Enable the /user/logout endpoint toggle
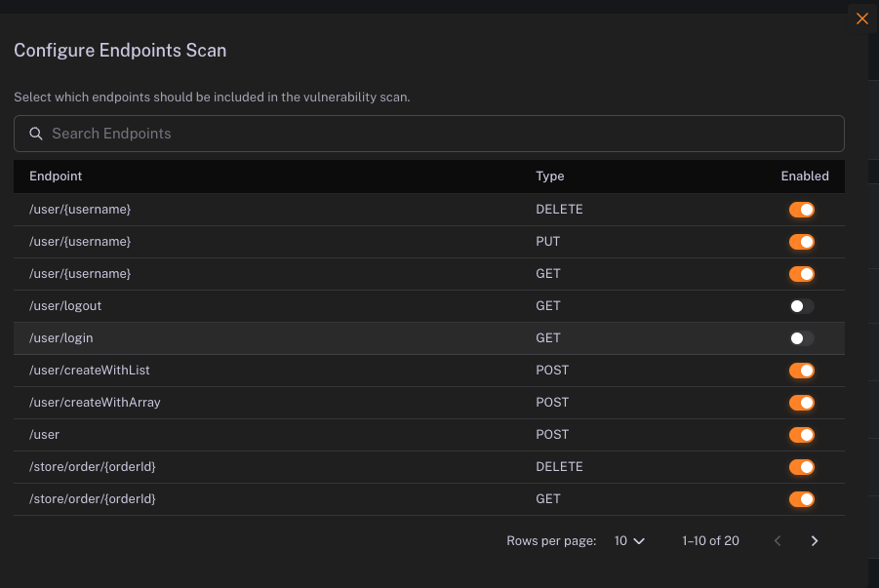 pos(802,305)
